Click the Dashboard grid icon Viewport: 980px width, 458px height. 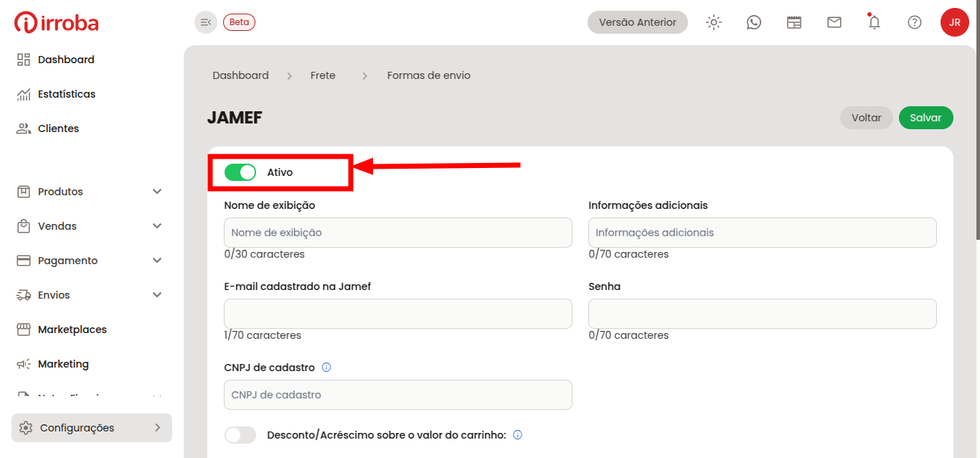pos(24,60)
